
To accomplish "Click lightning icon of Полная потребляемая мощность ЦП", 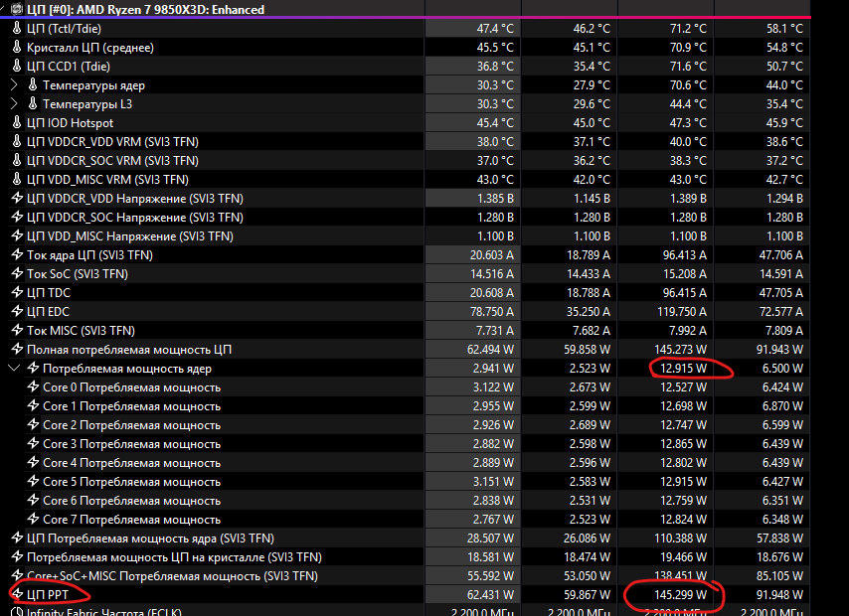I will 17,349.
